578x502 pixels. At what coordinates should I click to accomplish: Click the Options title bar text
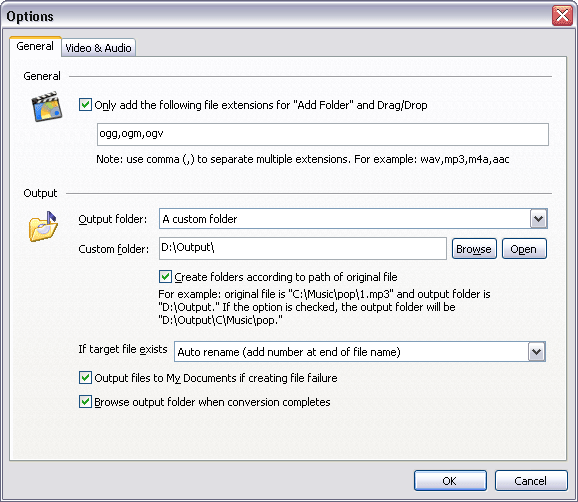(x=30, y=16)
